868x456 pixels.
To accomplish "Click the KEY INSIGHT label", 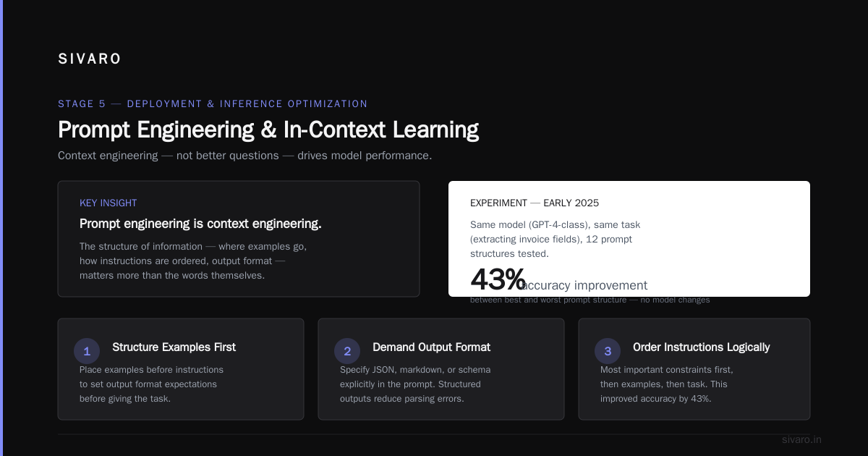I will click(x=109, y=203).
